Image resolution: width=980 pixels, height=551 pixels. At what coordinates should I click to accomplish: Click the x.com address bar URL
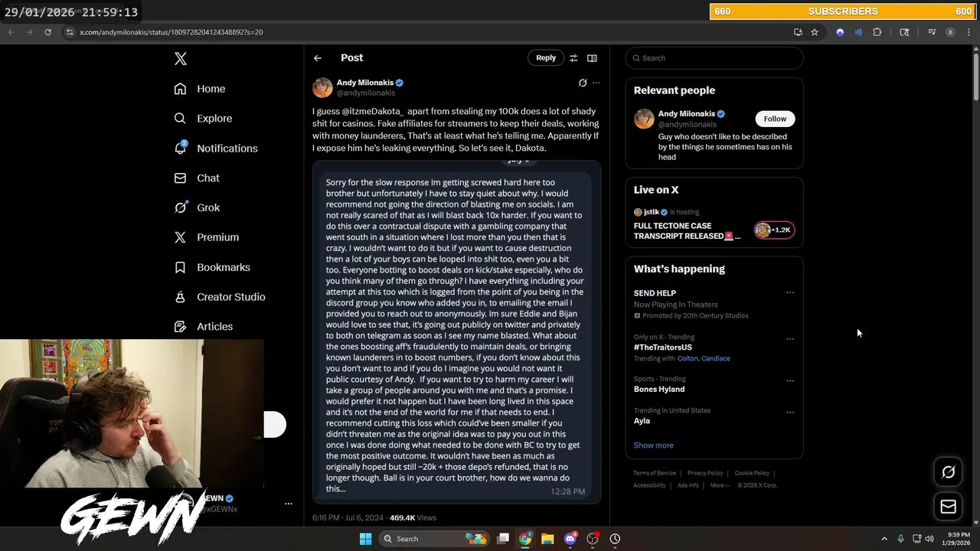[x=171, y=32]
